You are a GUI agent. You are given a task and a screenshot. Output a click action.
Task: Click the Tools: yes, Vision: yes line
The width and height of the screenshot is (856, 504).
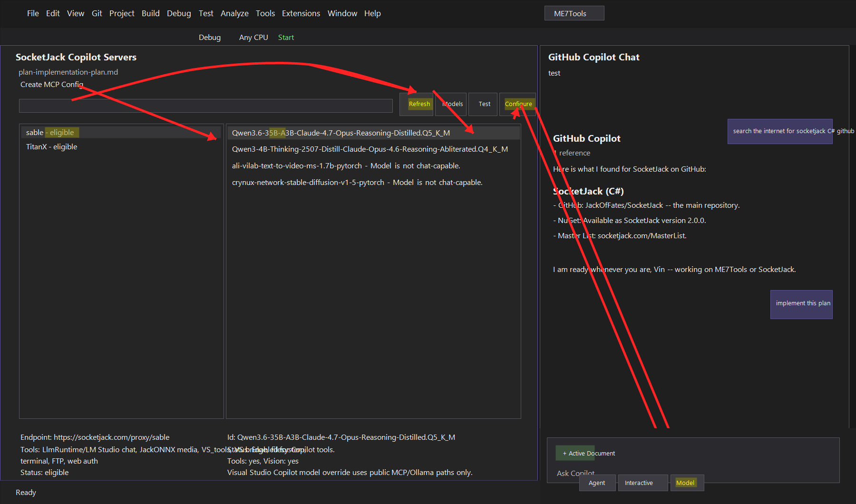point(263,461)
